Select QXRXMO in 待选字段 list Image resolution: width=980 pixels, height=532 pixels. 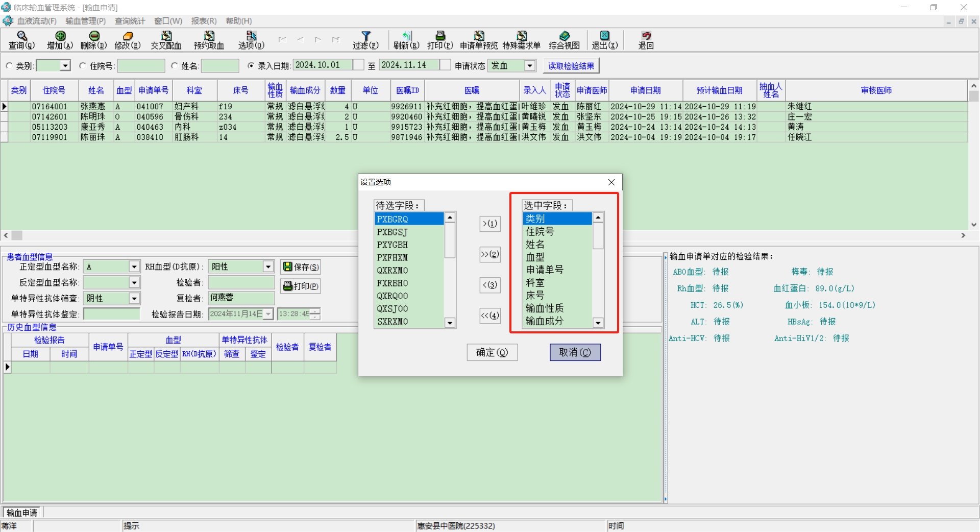click(x=409, y=270)
